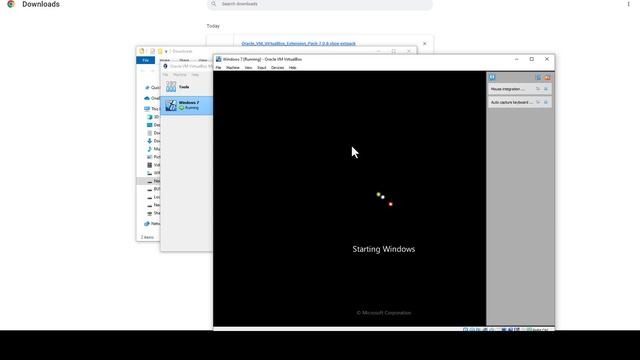This screenshot has height=360, width=640.
Task: Select the Auto capture keyboard notification text
Action: click(512, 102)
